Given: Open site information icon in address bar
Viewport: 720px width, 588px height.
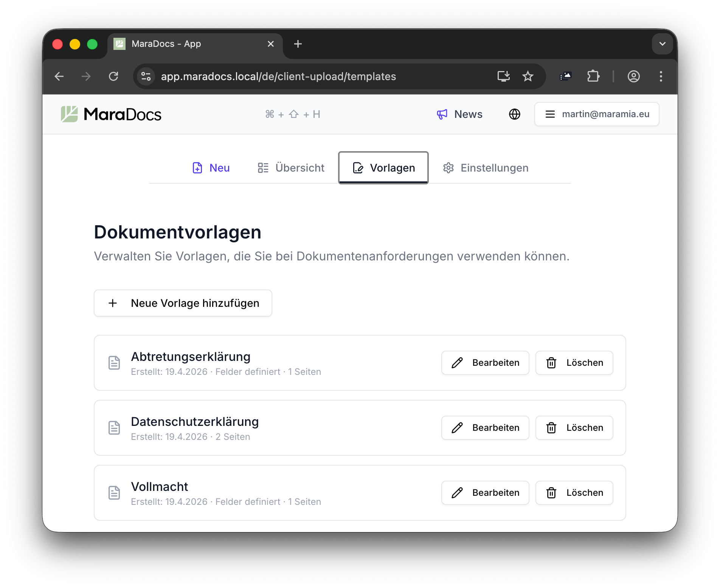Looking at the screenshot, I should pos(146,76).
